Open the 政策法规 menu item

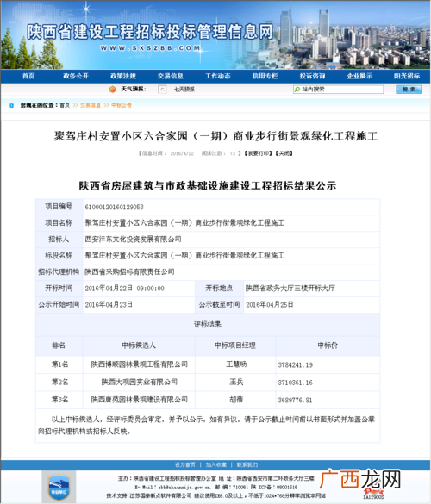tap(123, 76)
